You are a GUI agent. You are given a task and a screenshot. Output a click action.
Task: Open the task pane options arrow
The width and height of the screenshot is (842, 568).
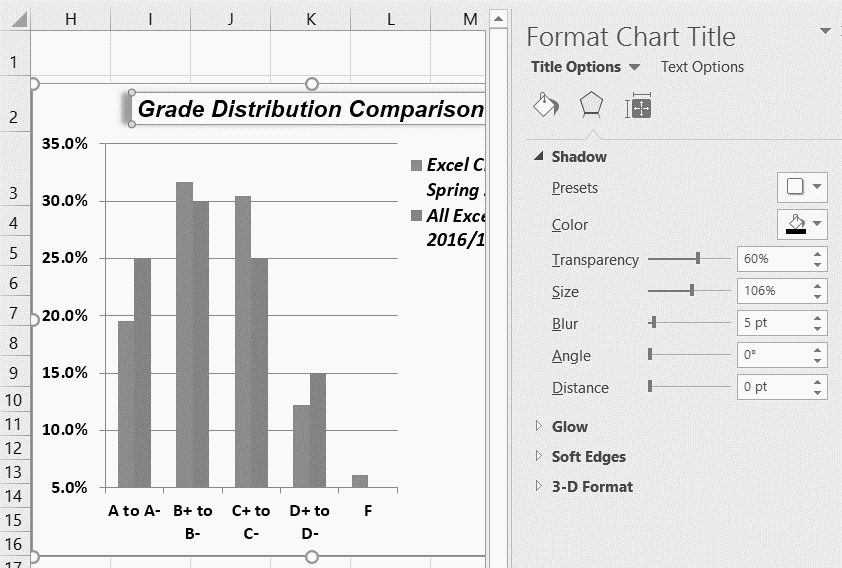point(825,31)
